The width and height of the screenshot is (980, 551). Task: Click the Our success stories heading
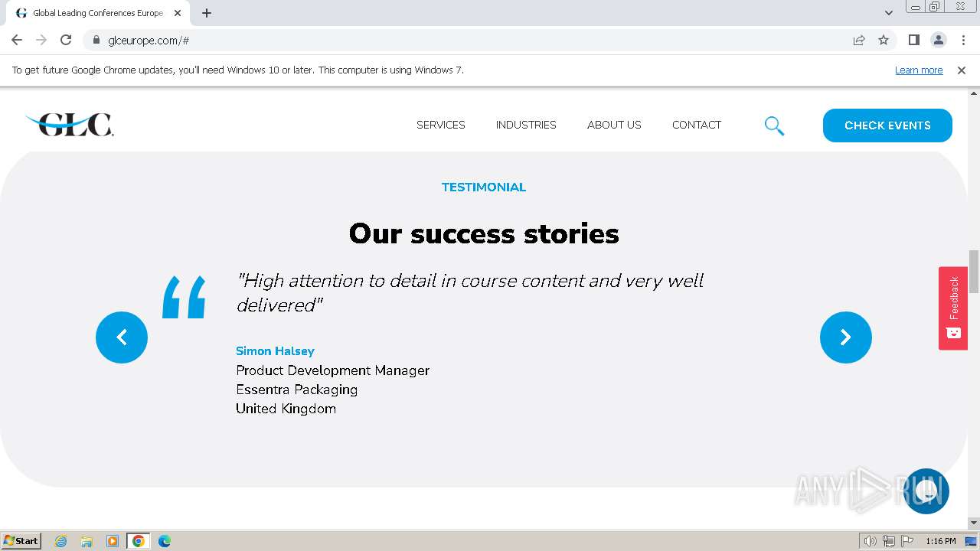(484, 233)
